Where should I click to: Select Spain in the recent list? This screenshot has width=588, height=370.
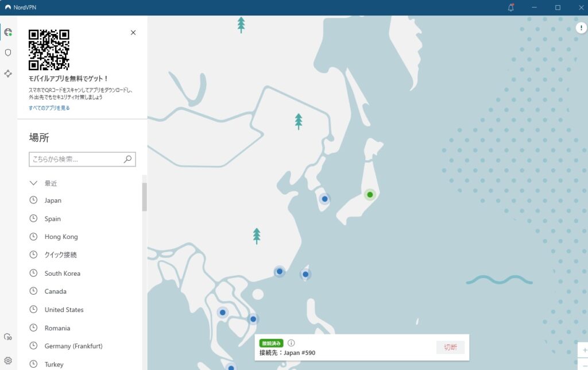point(52,219)
